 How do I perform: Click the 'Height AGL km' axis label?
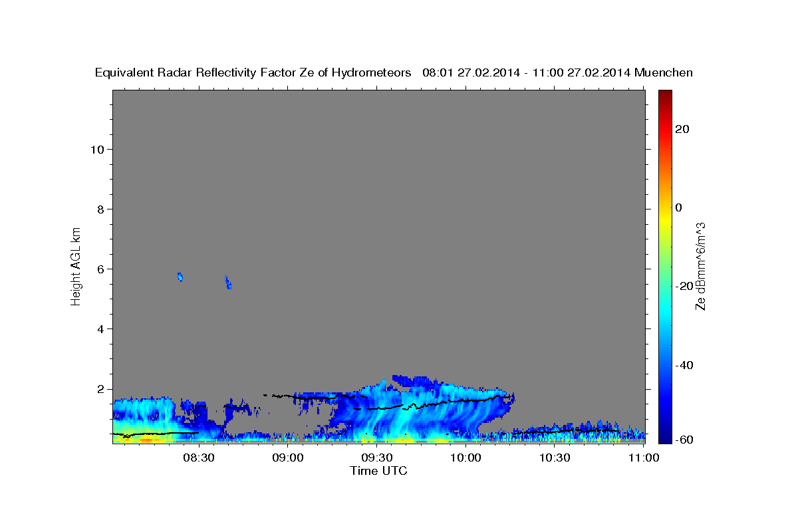pyautogui.click(x=76, y=265)
